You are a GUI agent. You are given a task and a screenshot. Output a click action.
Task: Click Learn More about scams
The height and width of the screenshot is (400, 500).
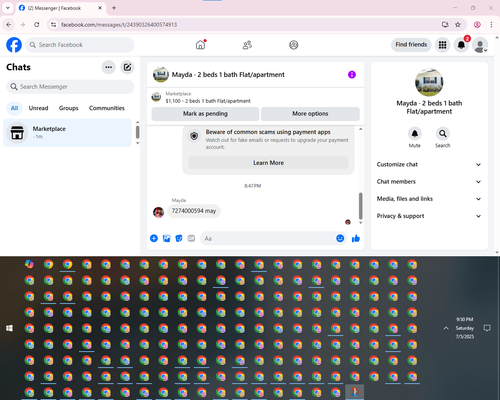point(268,163)
